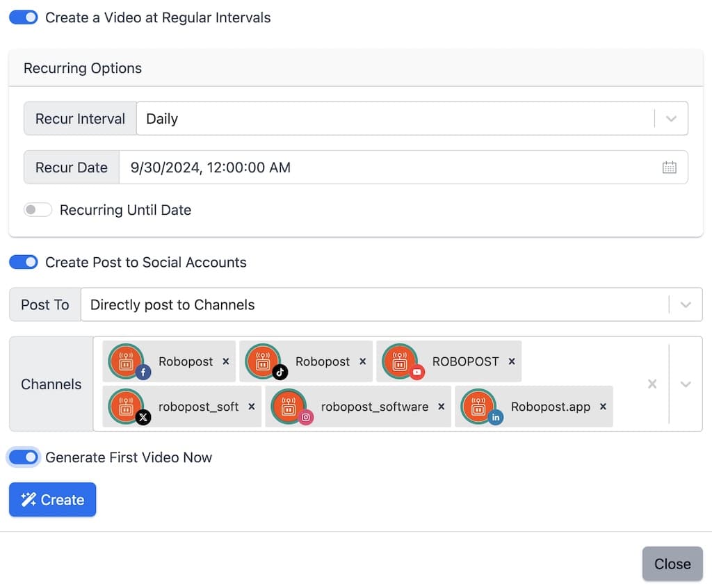Remove the robopost_soft X channel

[252, 407]
